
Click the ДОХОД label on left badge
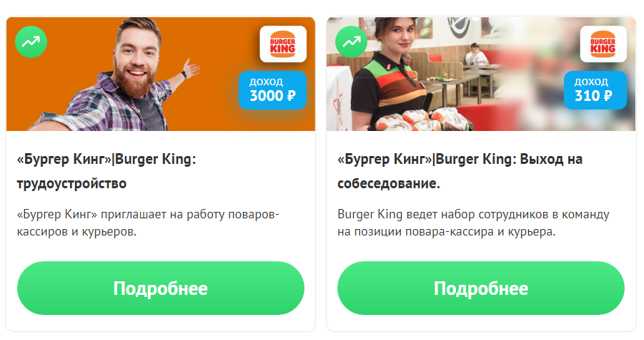[266, 82]
